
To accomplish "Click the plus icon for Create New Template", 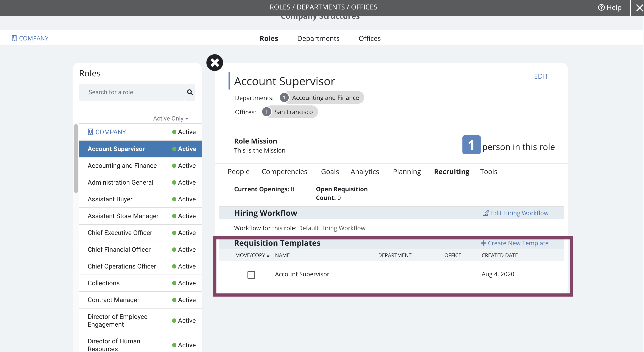I will (484, 243).
